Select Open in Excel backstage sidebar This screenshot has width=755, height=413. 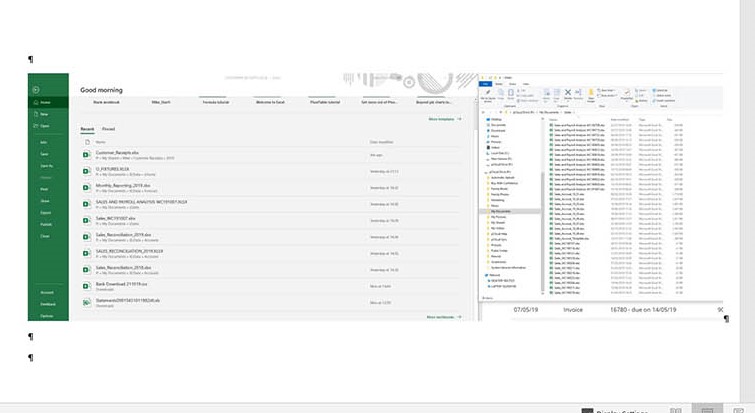click(x=42, y=126)
